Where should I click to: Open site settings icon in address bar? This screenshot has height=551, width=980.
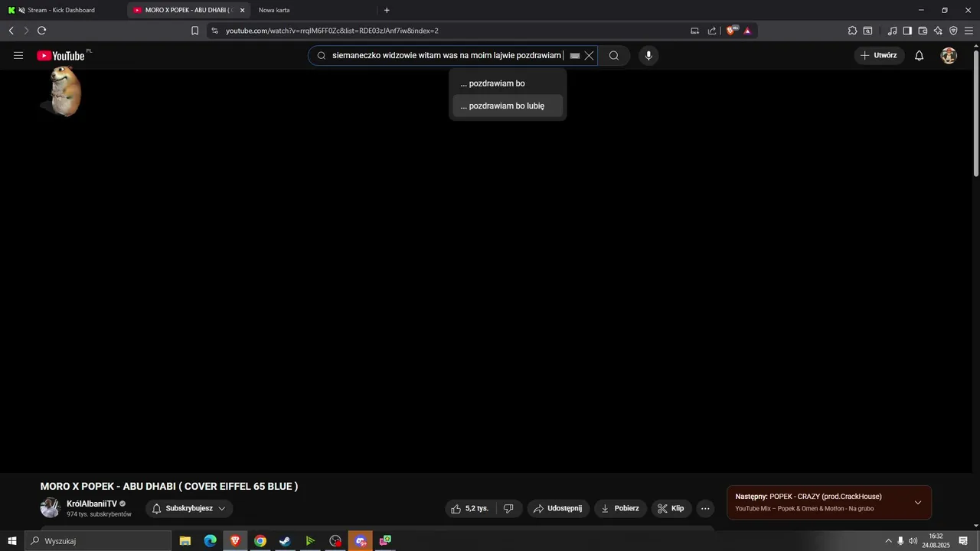pyautogui.click(x=214, y=31)
